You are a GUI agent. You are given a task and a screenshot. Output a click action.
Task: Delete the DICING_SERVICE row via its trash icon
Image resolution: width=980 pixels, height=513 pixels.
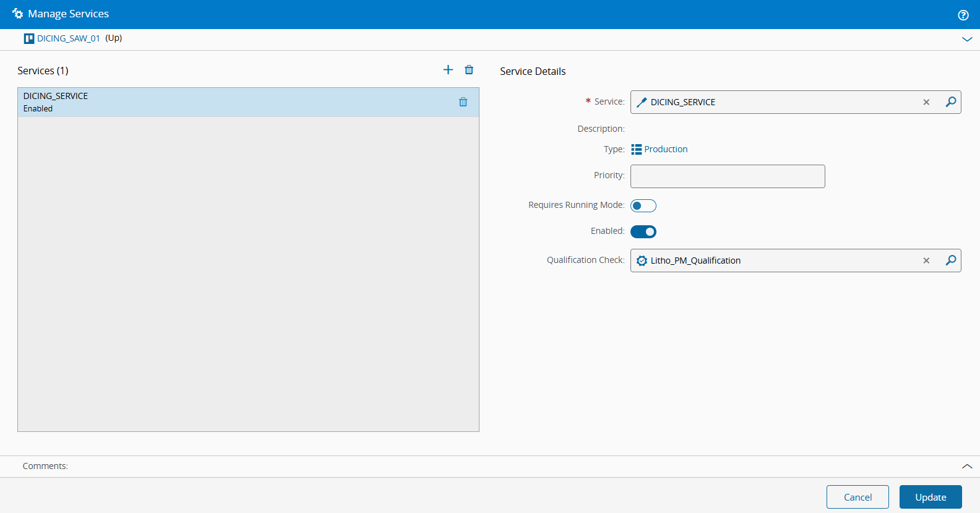tap(463, 102)
